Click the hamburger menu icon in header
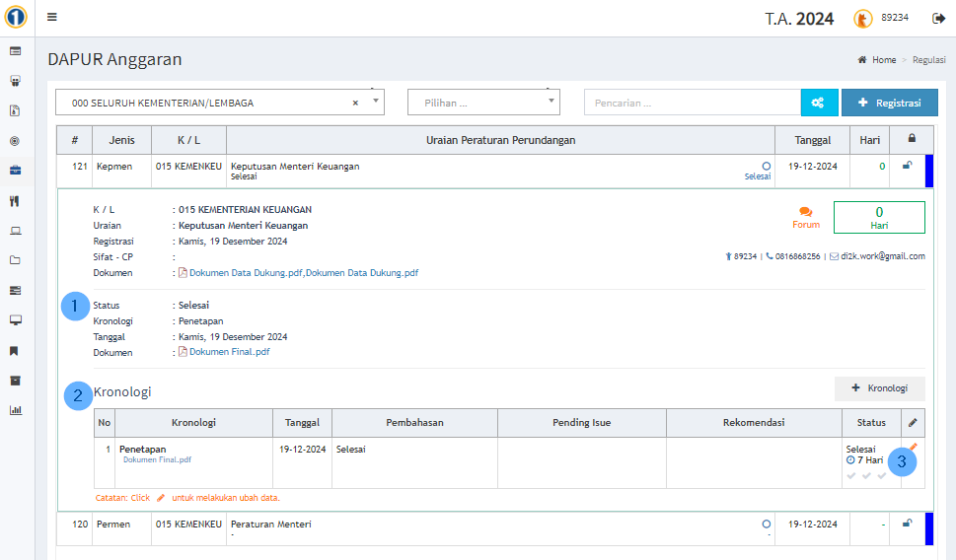The height and width of the screenshot is (560, 956). (x=52, y=17)
